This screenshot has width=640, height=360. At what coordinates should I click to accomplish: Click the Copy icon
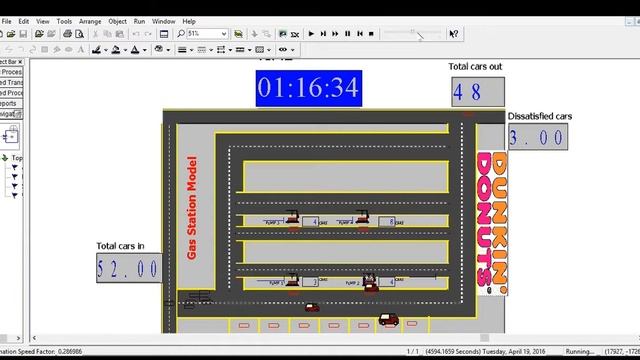tap(107, 34)
